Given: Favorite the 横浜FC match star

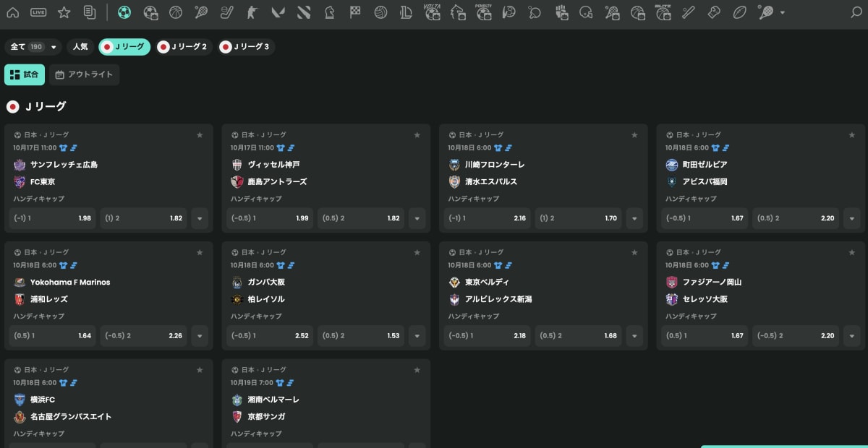Looking at the screenshot, I should point(200,370).
